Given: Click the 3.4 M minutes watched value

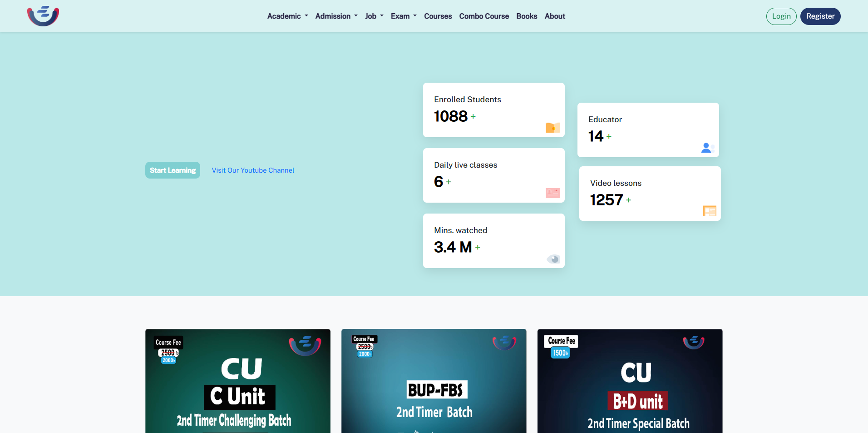Looking at the screenshot, I should pyautogui.click(x=453, y=247).
